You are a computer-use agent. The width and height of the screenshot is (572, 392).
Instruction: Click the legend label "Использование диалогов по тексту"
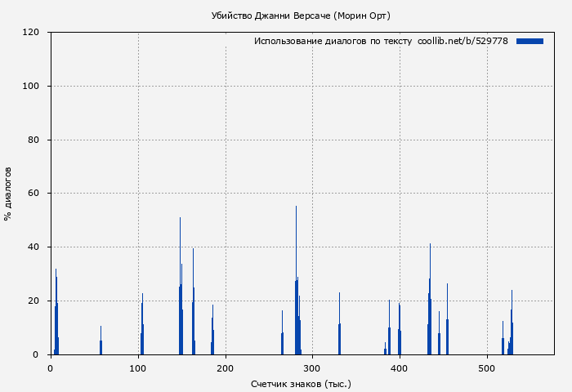point(333,41)
